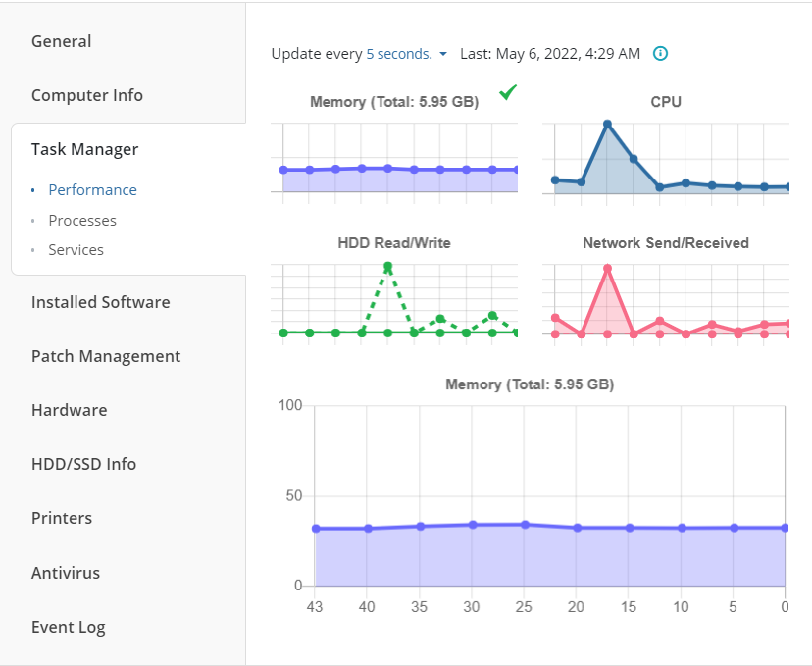Image resolution: width=812 pixels, height=666 pixels.
Task: Click the '100' y-axis label
Action: click(290, 405)
